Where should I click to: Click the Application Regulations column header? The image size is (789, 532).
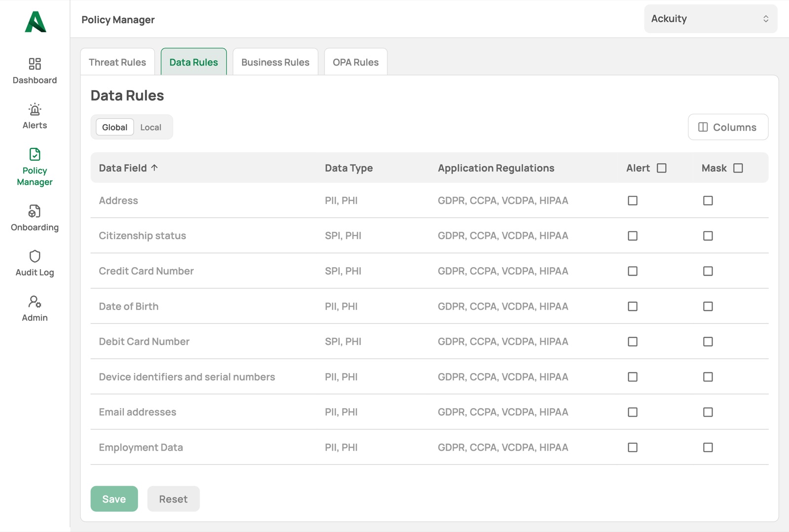496,168
